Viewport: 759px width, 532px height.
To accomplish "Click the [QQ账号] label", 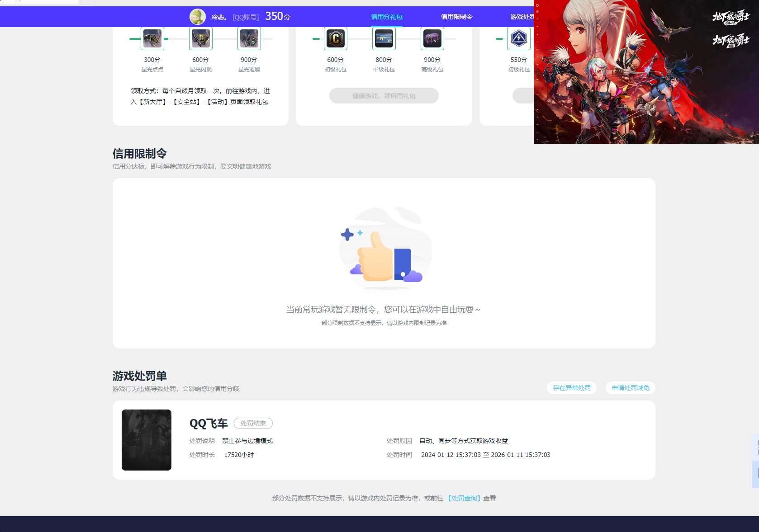I will tap(246, 17).
